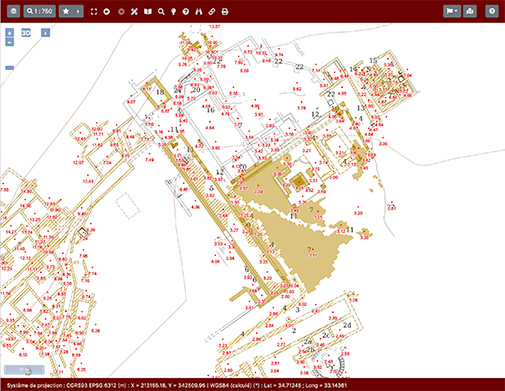The width and height of the screenshot is (505, 391).
Task: Click the magnifier search icon in toolbar
Action: click(161, 12)
